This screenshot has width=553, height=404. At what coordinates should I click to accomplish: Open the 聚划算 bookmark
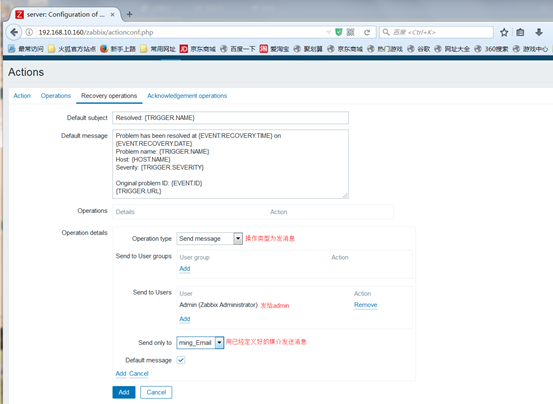click(308, 49)
